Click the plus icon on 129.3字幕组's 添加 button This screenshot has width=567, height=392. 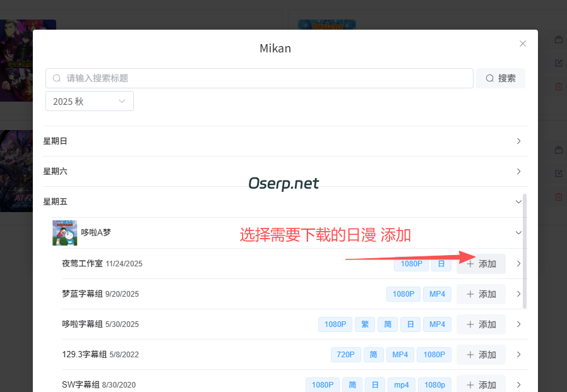[471, 354]
